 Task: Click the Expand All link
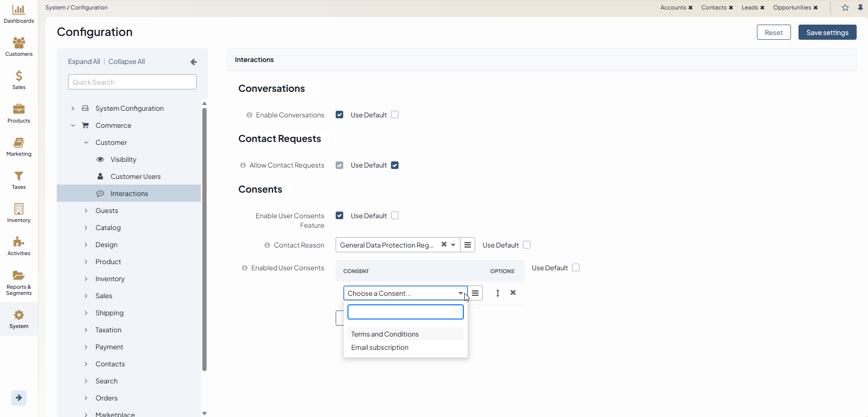click(x=84, y=62)
